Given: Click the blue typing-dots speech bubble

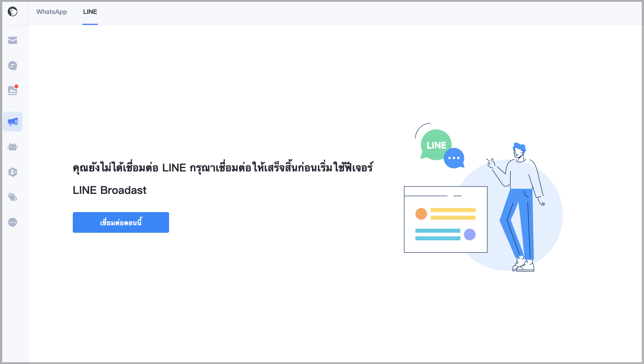Looking at the screenshot, I should tap(454, 158).
